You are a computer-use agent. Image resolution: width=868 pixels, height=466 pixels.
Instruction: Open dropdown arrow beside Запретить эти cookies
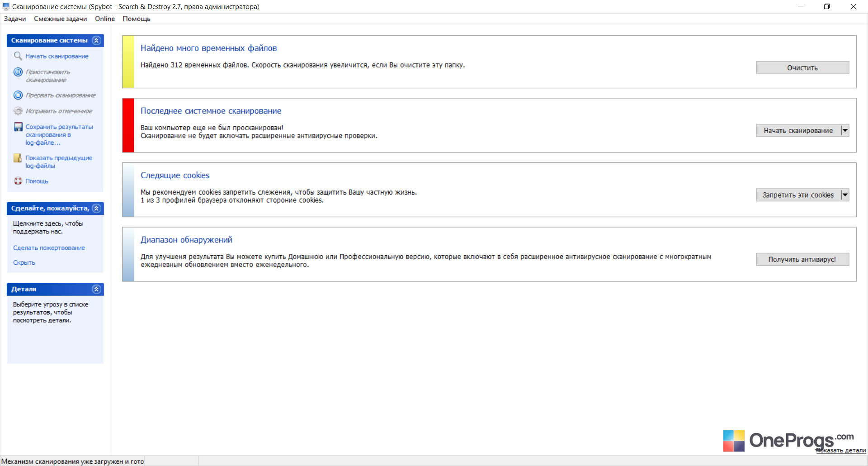click(x=845, y=195)
